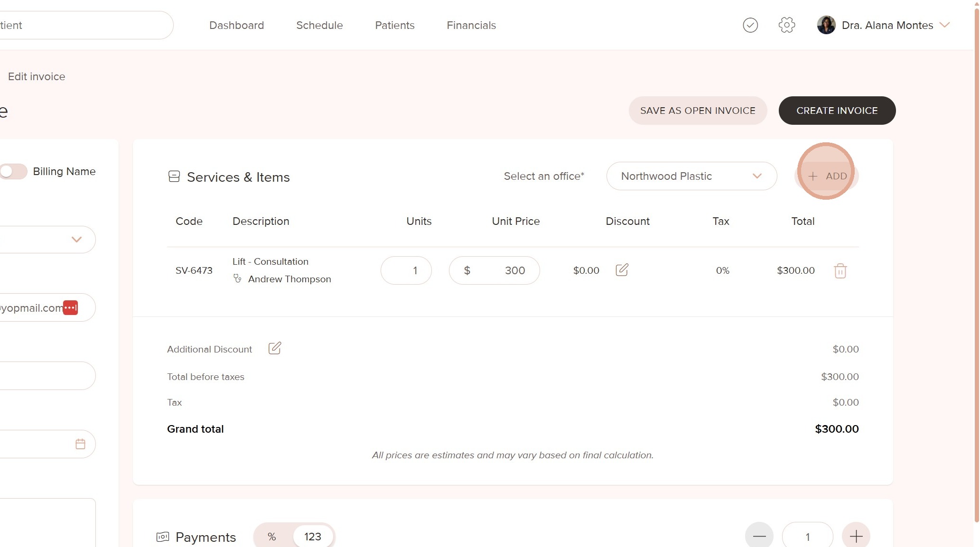The width and height of the screenshot is (980, 547).
Task: Click Save As Open Invoice button
Action: click(697, 111)
